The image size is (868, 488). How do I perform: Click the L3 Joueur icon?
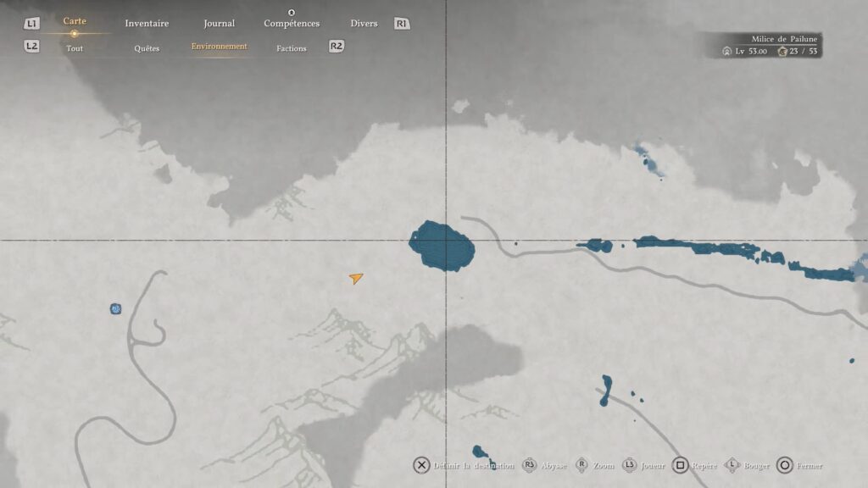pyautogui.click(x=630, y=465)
